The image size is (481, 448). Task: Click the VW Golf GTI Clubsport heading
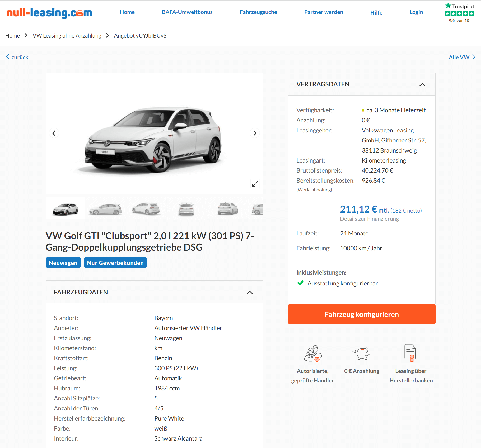pyautogui.click(x=150, y=241)
